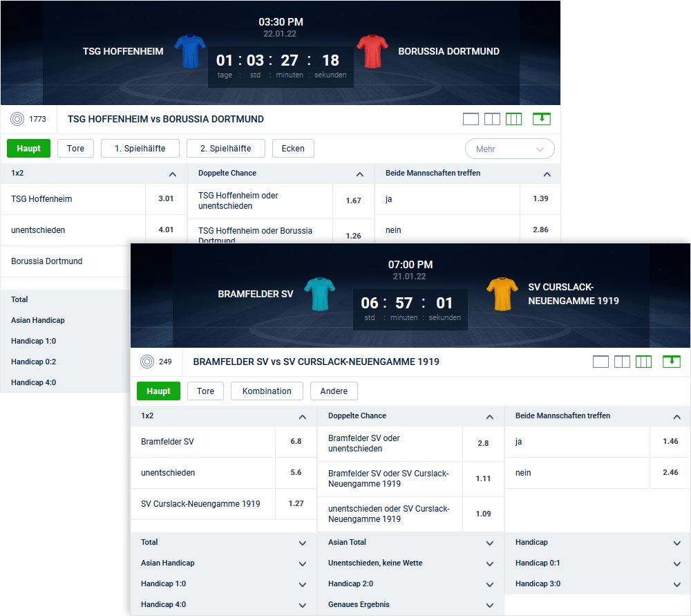Click target icon beside 1773

17,119
